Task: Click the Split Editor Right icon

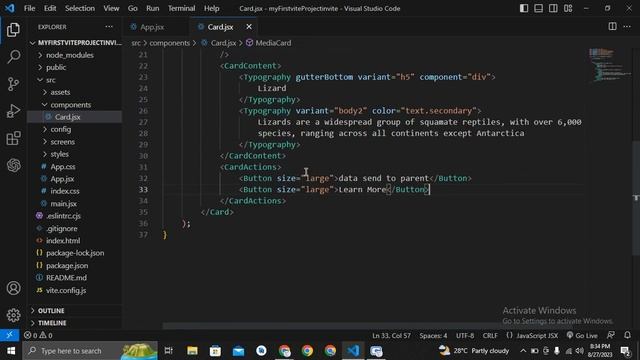Action: [x=612, y=27]
